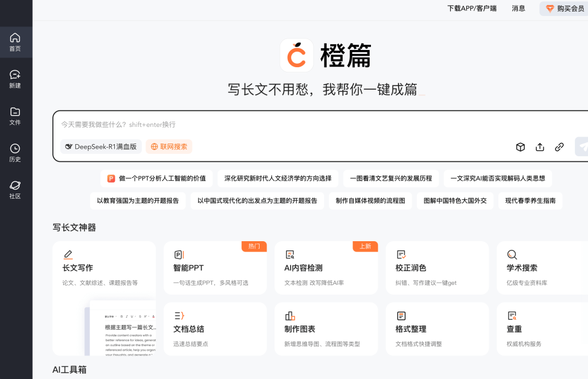Click the text 一句话生成PPT，多风格可选
This screenshot has height=379, width=588.
pyautogui.click(x=211, y=283)
